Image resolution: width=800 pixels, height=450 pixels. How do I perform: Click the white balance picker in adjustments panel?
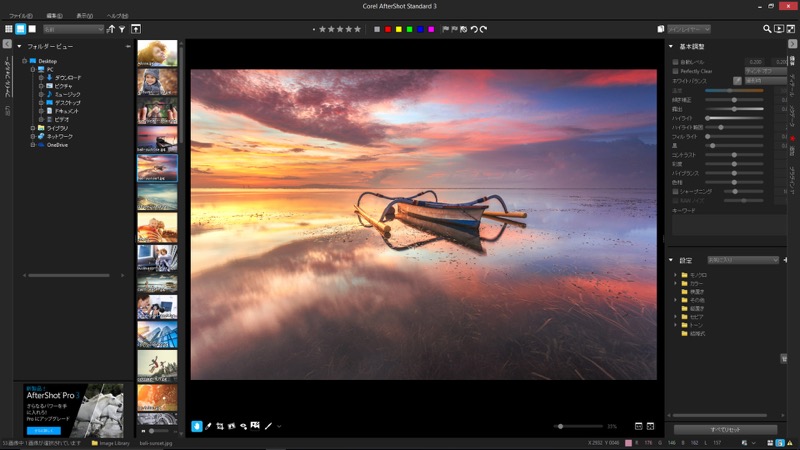tap(737, 81)
